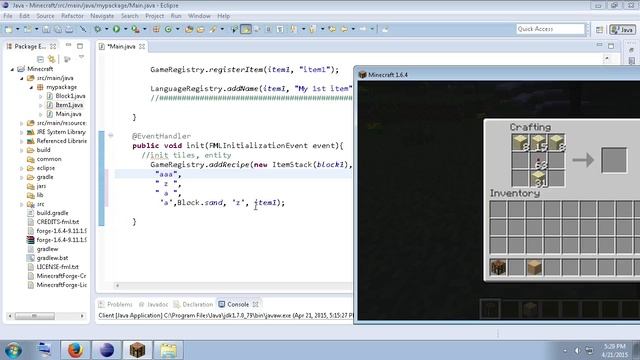640x360 pixels.
Task: Switch to the Javadoc tab
Action: tap(153, 304)
